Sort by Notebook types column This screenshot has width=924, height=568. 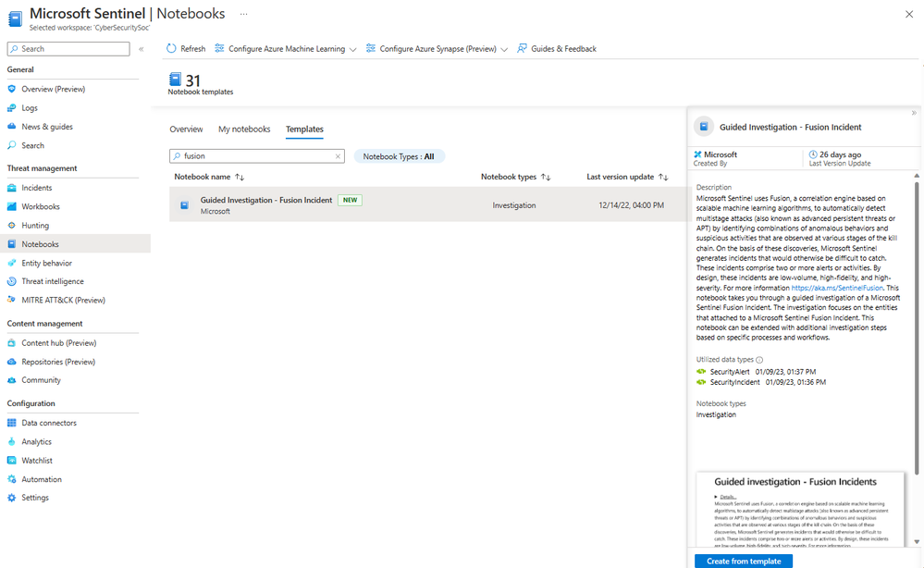pos(515,177)
